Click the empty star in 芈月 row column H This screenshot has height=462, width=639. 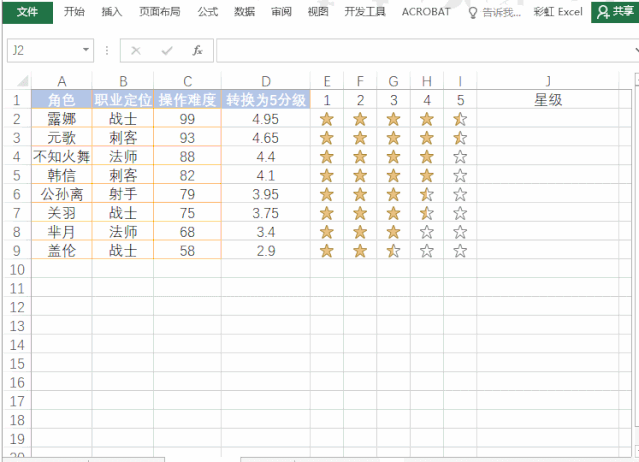coord(427,232)
